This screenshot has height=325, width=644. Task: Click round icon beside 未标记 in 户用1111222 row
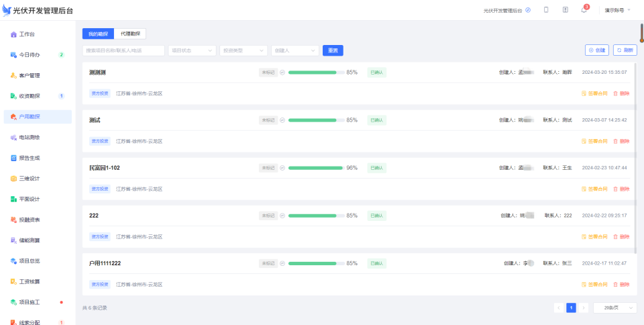point(282,263)
